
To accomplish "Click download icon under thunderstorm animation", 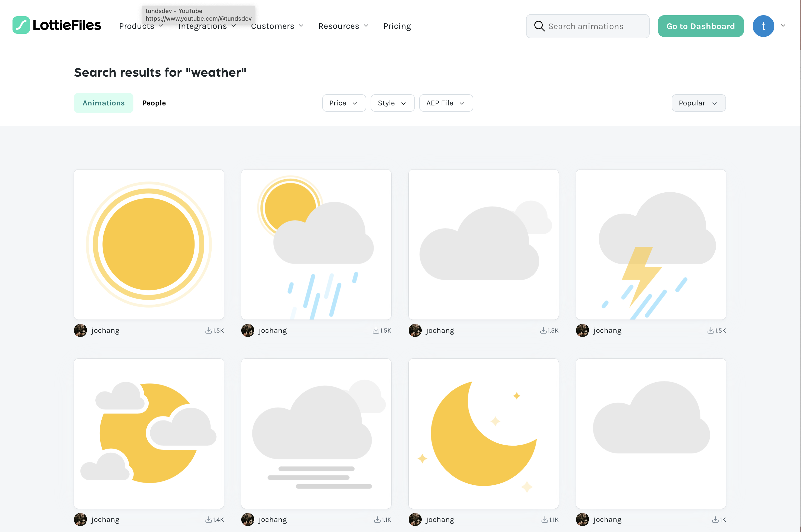I will [710, 330].
